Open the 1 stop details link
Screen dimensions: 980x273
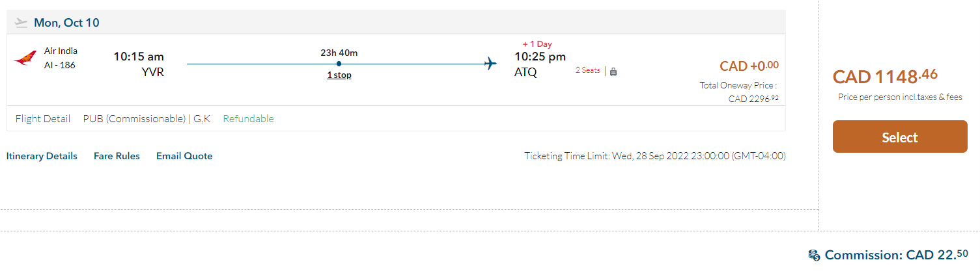click(339, 75)
